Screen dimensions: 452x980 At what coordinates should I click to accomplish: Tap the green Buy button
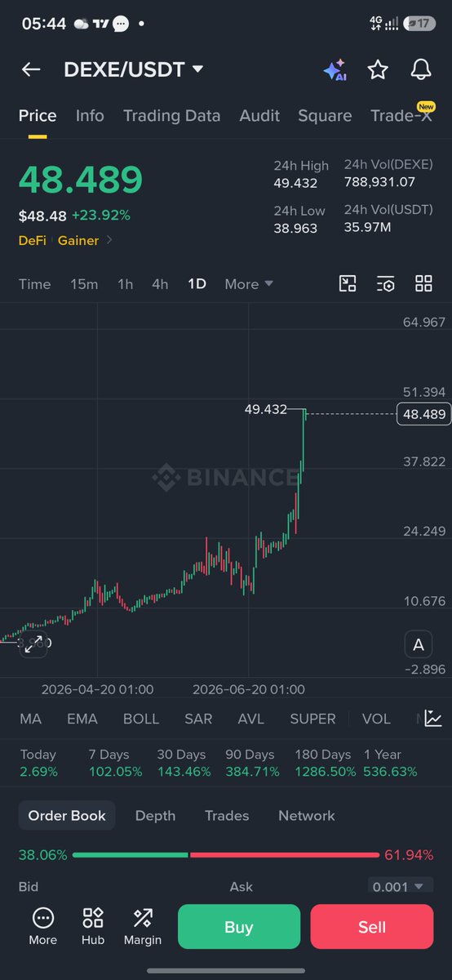click(x=239, y=927)
